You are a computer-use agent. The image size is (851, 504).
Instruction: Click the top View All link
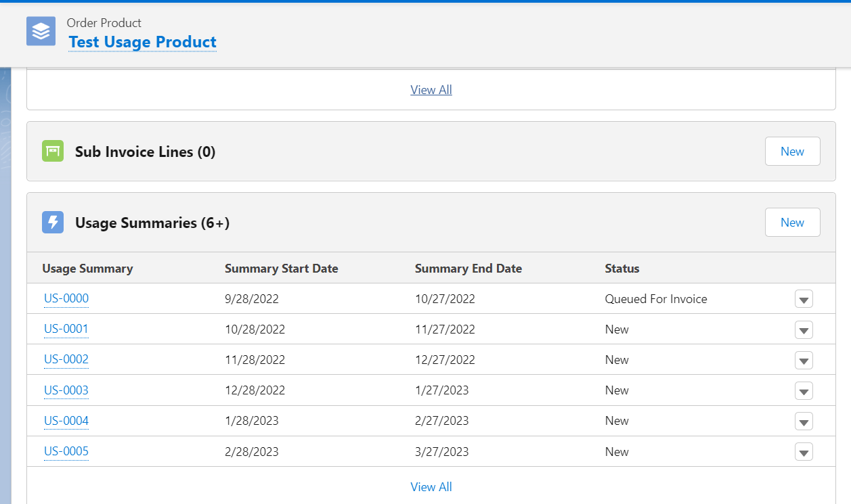pos(431,89)
